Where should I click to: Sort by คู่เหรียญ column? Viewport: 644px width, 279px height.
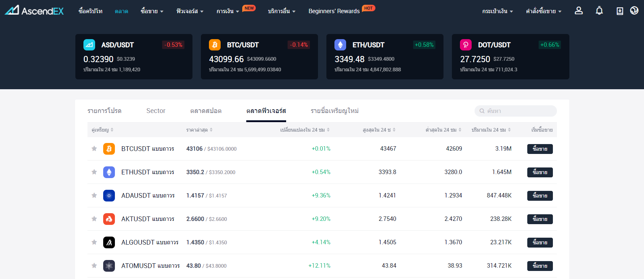coord(102,130)
